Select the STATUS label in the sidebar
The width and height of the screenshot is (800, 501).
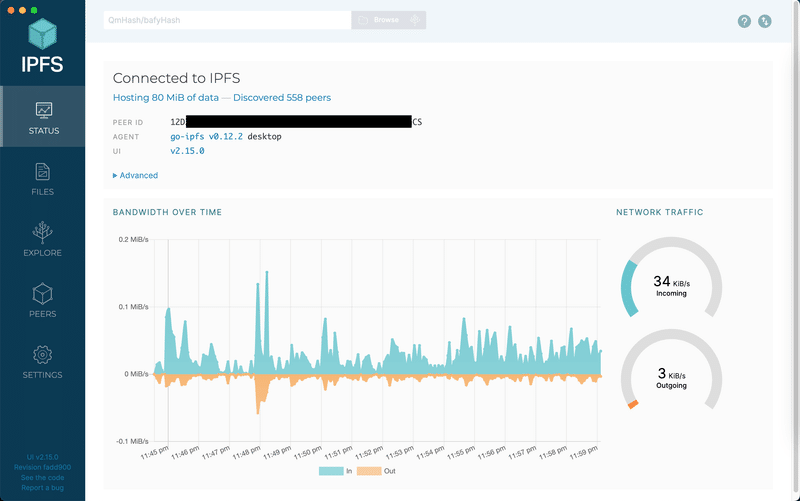tap(44, 131)
